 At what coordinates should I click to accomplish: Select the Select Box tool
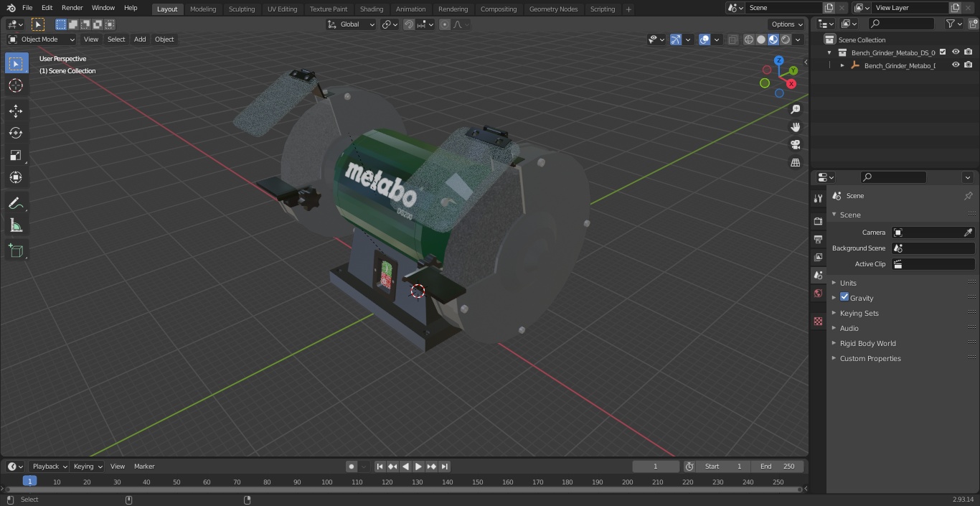point(16,63)
